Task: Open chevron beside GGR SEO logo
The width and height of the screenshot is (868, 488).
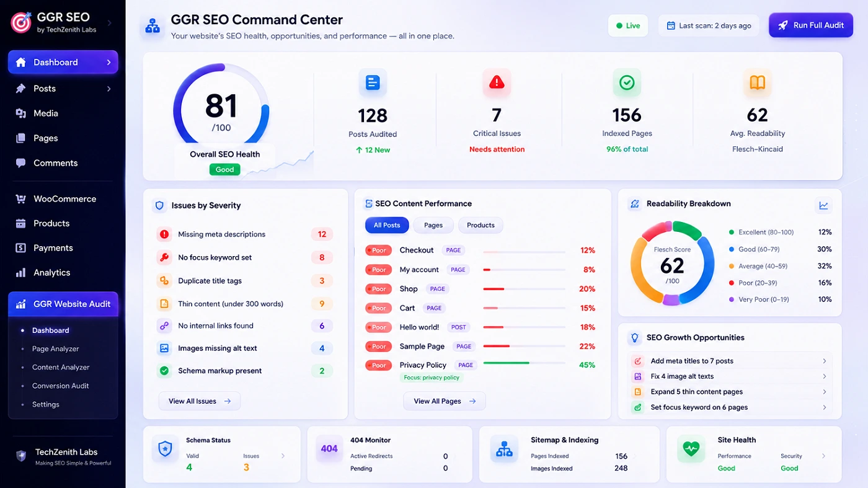Action: pyautogui.click(x=109, y=23)
